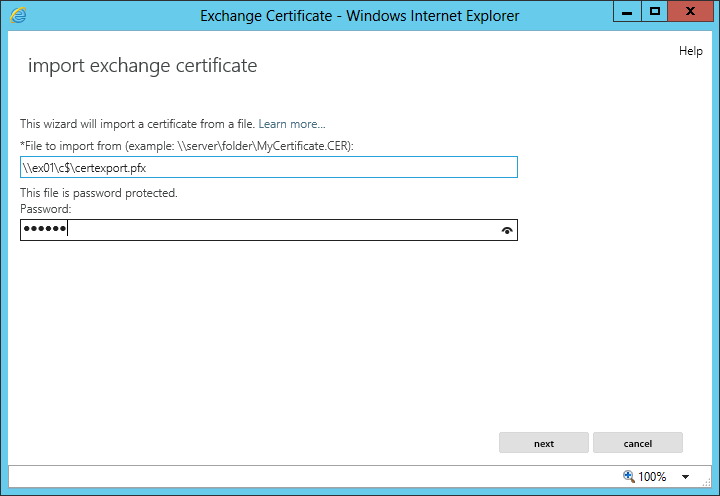Click the Internet Explorer logo icon
This screenshot has height=496, width=720.
(18, 16)
